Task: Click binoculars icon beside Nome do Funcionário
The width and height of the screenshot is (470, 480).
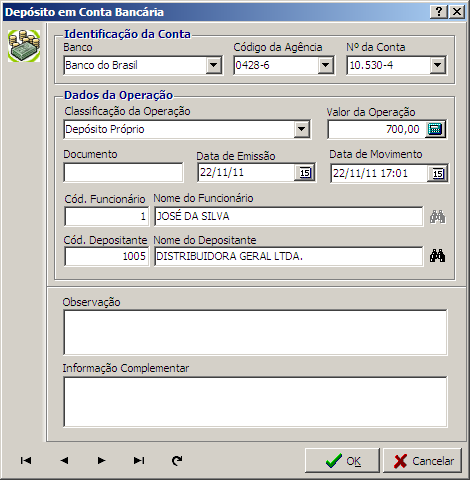Action: coord(437,217)
